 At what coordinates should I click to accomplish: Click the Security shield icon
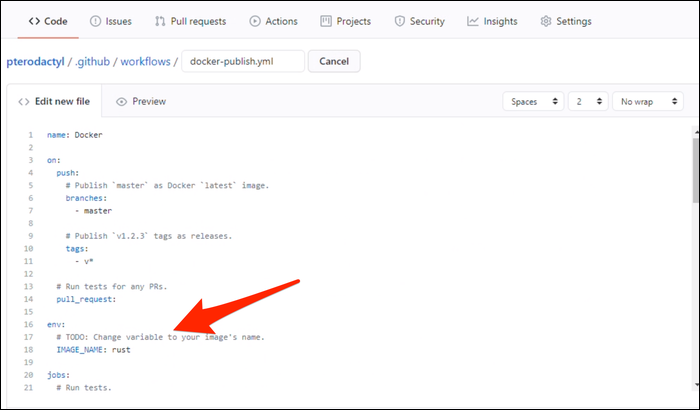(x=400, y=21)
